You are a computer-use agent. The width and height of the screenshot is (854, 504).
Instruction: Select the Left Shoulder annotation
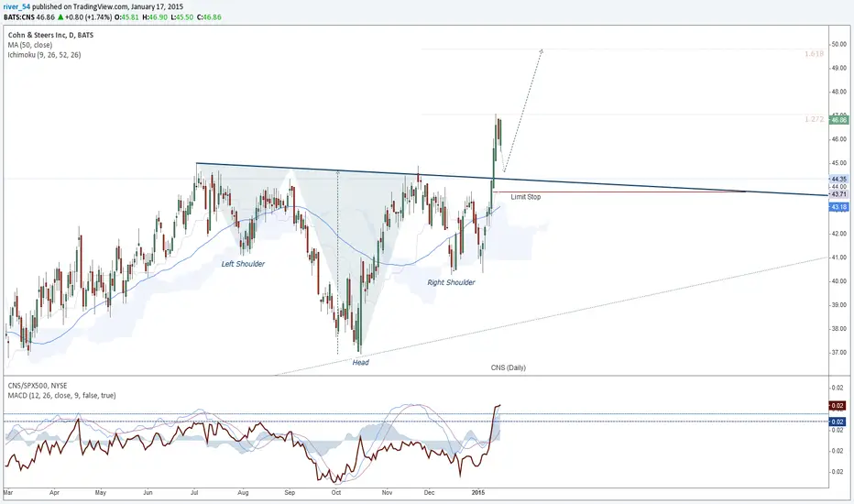243,264
